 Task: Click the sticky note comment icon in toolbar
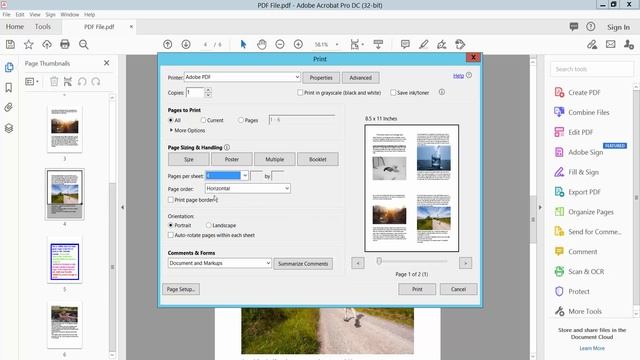point(405,44)
